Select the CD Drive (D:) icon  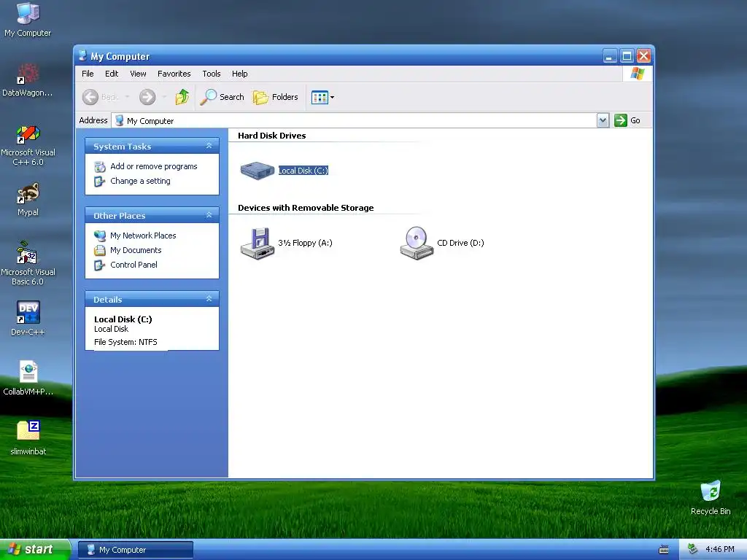[417, 244]
